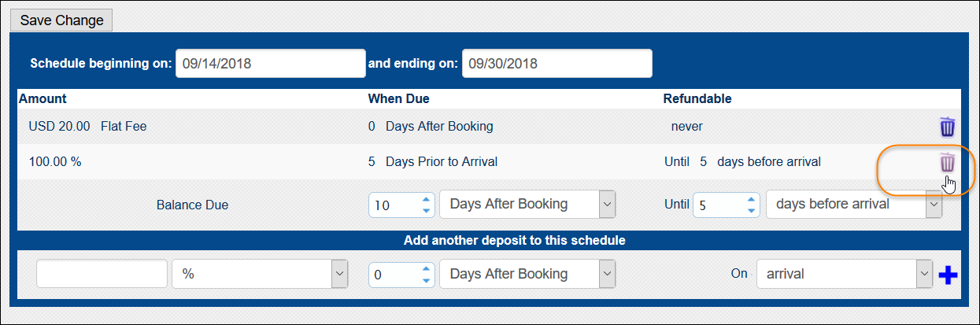
Task: Open new deposit Days After Booking dropdown
Action: click(527, 274)
